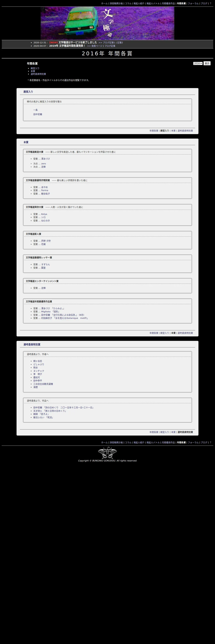215x644 pixels.
Task: Open 軽谷佑子 under 最優秀抒情詩賞
Action: (x=46, y=194)
